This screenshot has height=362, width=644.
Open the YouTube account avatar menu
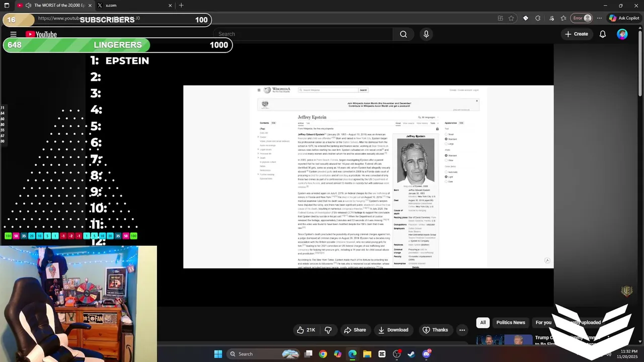coord(622,34)
